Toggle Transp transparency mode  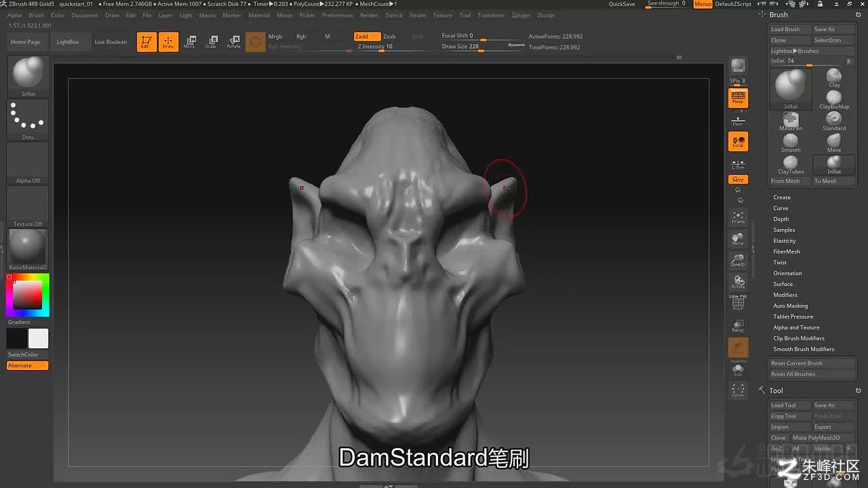pos(738,325)
